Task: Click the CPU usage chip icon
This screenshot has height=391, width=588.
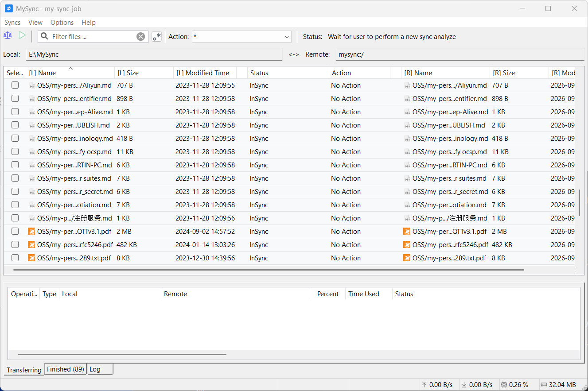Action: click(x=503, y=384)
